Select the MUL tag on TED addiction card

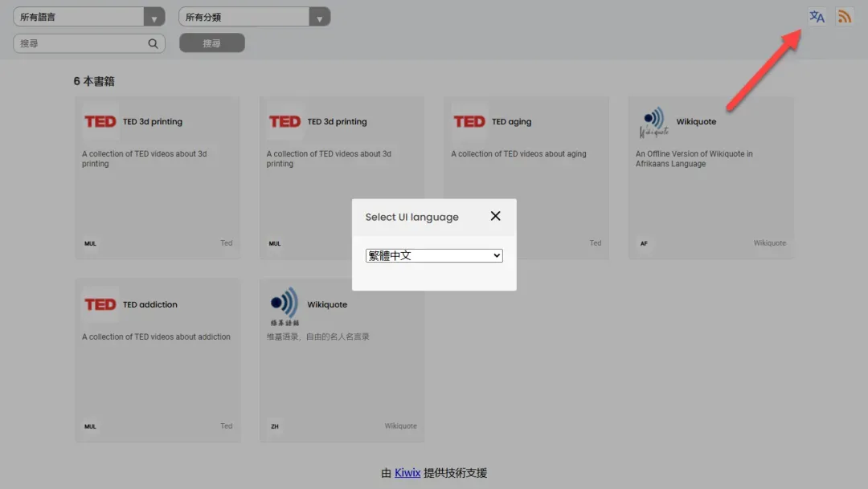[x=90, y=426]
